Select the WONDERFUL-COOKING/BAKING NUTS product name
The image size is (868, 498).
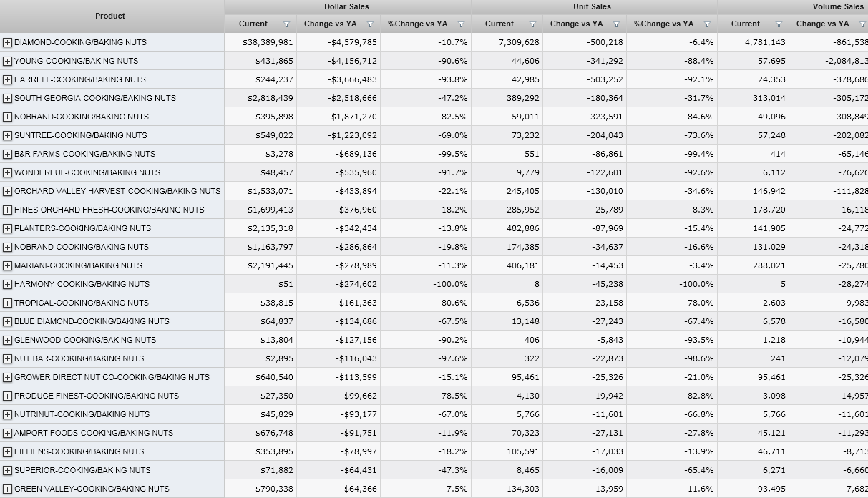[87, 172]
